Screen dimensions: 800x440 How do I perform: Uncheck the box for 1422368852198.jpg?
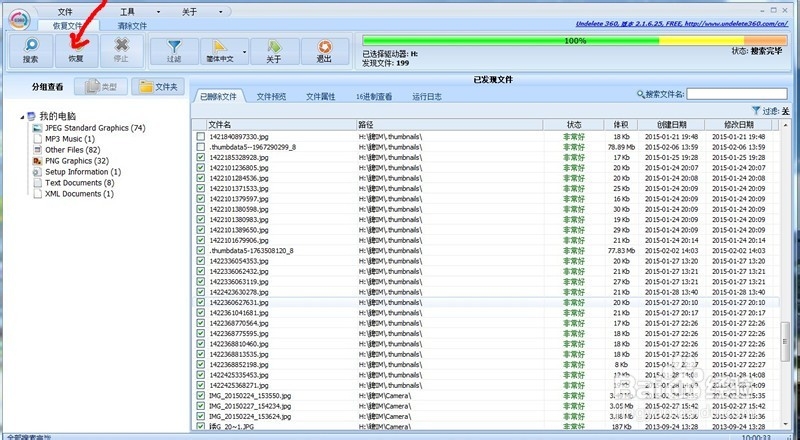tap(201, 364)
